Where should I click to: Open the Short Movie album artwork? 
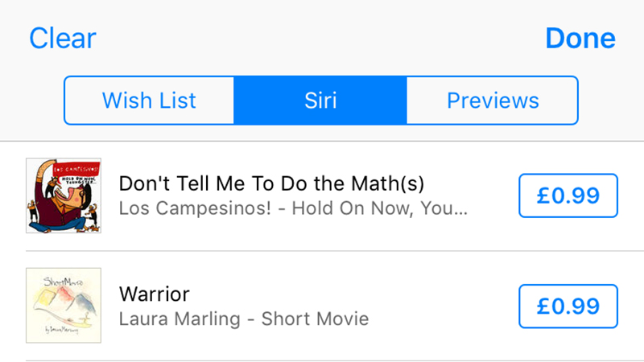(64, 306)
